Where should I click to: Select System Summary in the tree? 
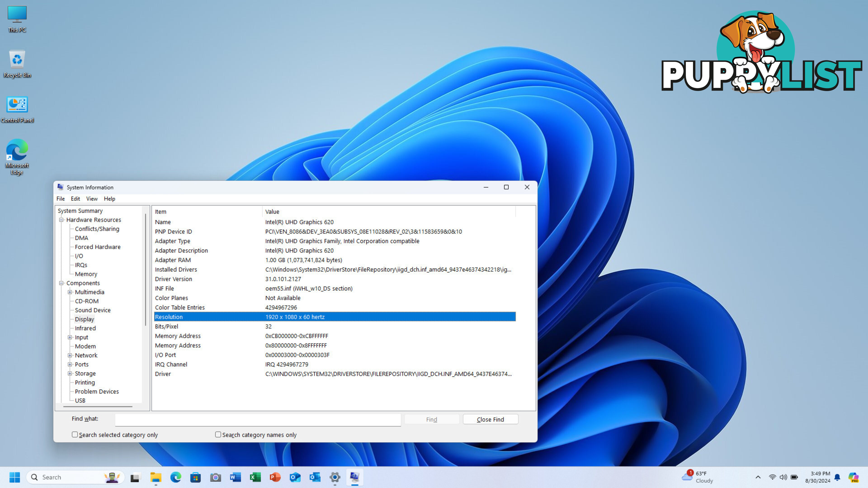click(x=80, y=211)
